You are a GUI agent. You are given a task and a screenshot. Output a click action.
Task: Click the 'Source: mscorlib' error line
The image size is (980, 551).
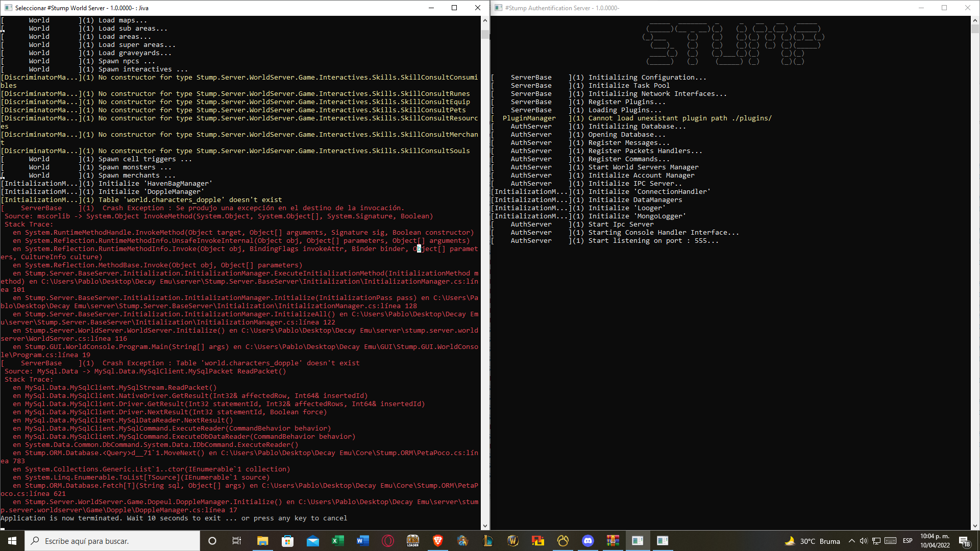(218, 216)
